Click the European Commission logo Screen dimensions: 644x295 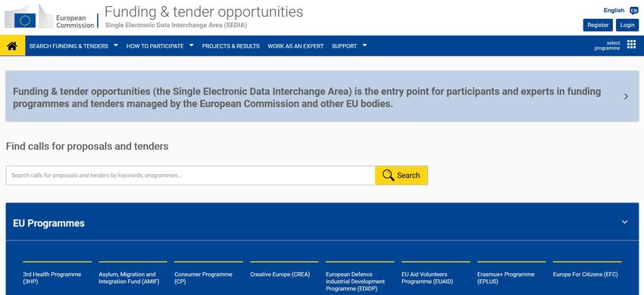[50, 17]
